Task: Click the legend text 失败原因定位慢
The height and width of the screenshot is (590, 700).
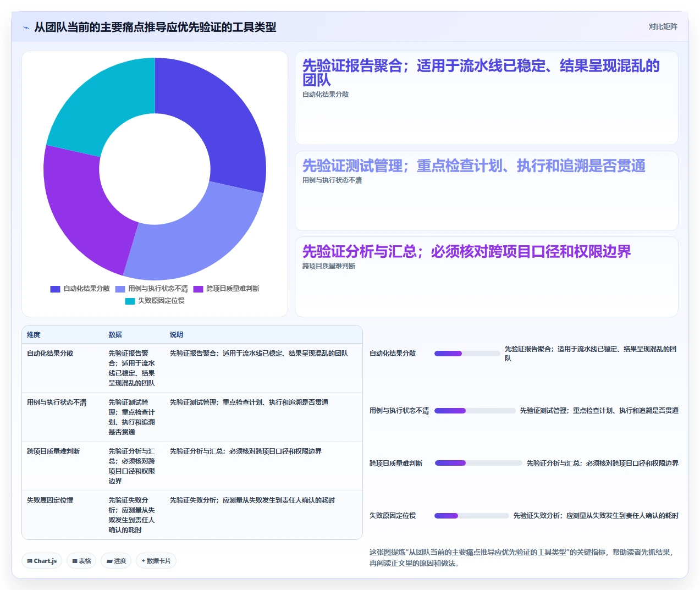Action: [x=161, y=301]
